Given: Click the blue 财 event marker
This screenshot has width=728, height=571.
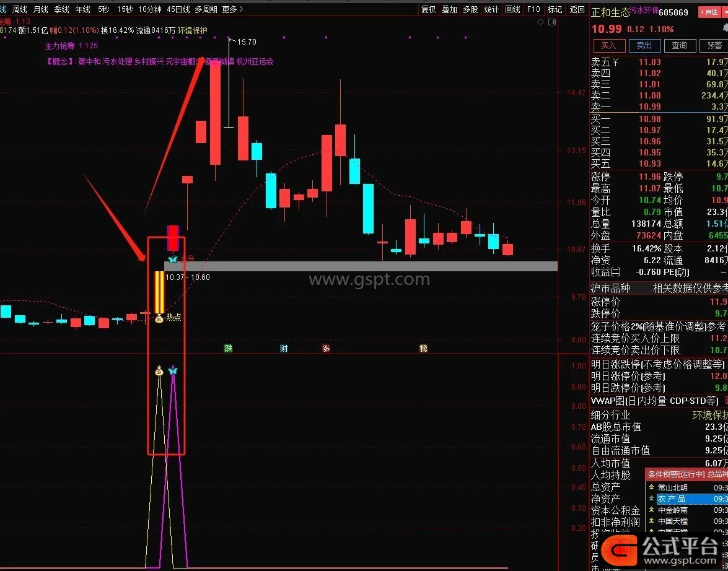Looking at the screenshot, I should (x=284, y=348).
